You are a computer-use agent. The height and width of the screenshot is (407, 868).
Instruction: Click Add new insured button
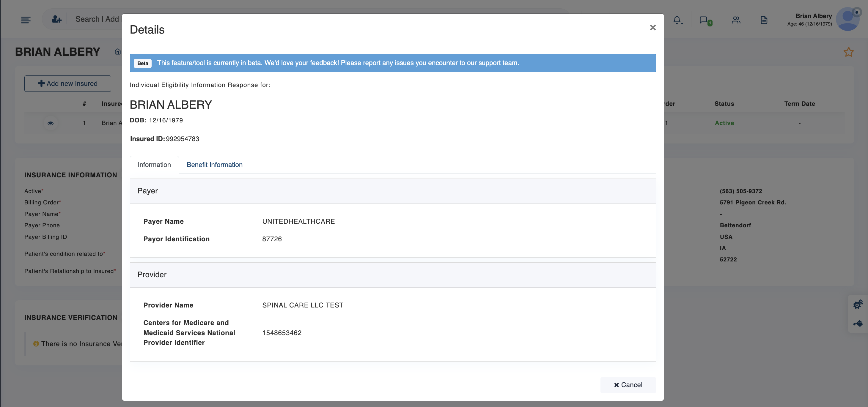[68, 83]
